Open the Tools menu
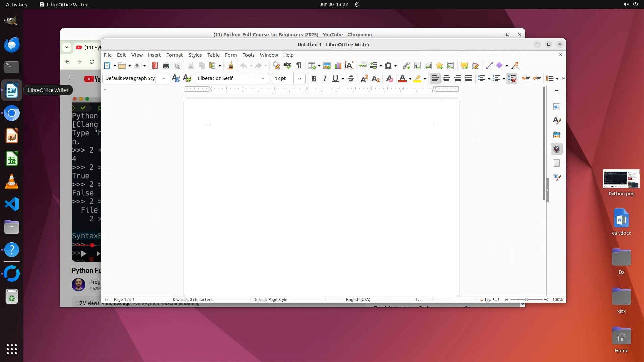The height and width of the screenshot is (362, 644). [248, 55]
